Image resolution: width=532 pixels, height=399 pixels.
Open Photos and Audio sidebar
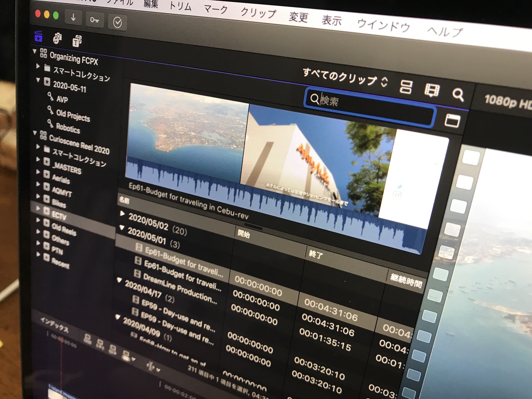point(57,39)
